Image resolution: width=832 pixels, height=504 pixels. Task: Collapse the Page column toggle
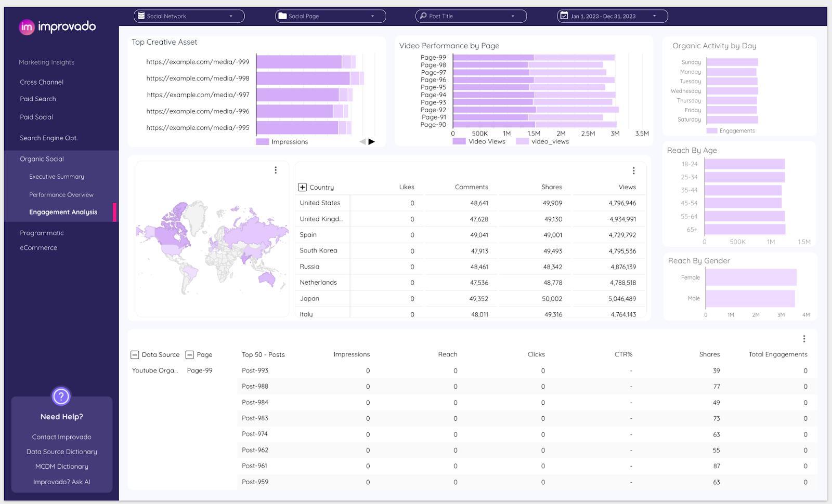[x=190, y=355]
